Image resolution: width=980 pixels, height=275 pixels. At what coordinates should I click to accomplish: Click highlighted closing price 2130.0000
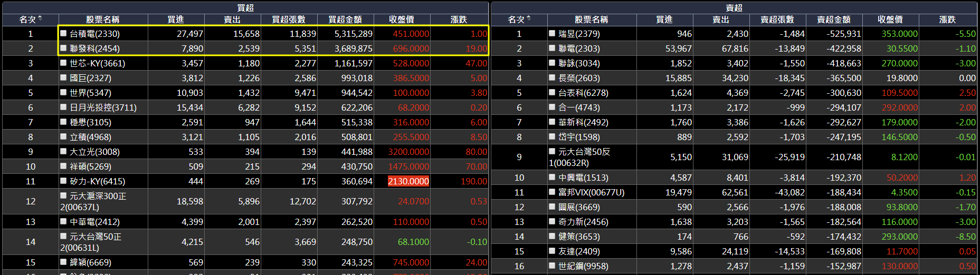point(408,181)
